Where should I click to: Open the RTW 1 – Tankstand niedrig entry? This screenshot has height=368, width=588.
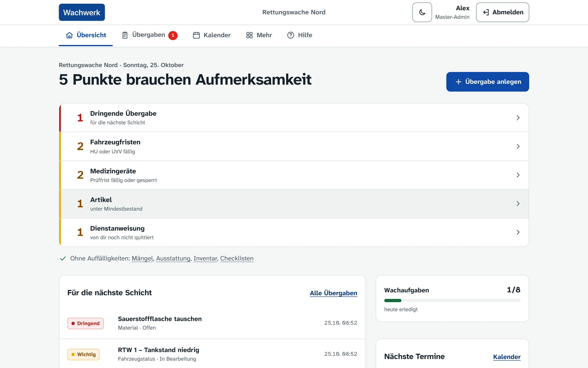pos(212,354)
